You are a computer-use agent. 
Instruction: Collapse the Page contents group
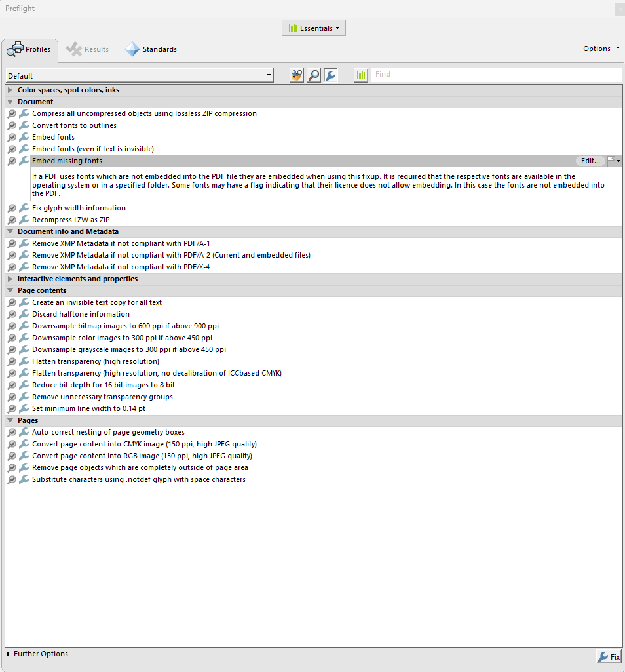[10, 290]
